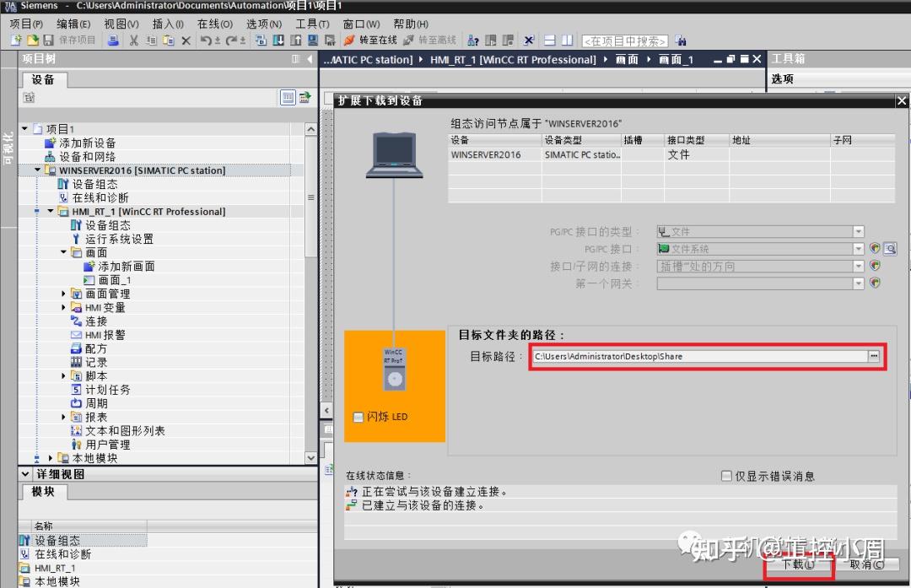Close the 扩展下载到设备 dialog
911x588 pixels.
[x=901, y=101]
